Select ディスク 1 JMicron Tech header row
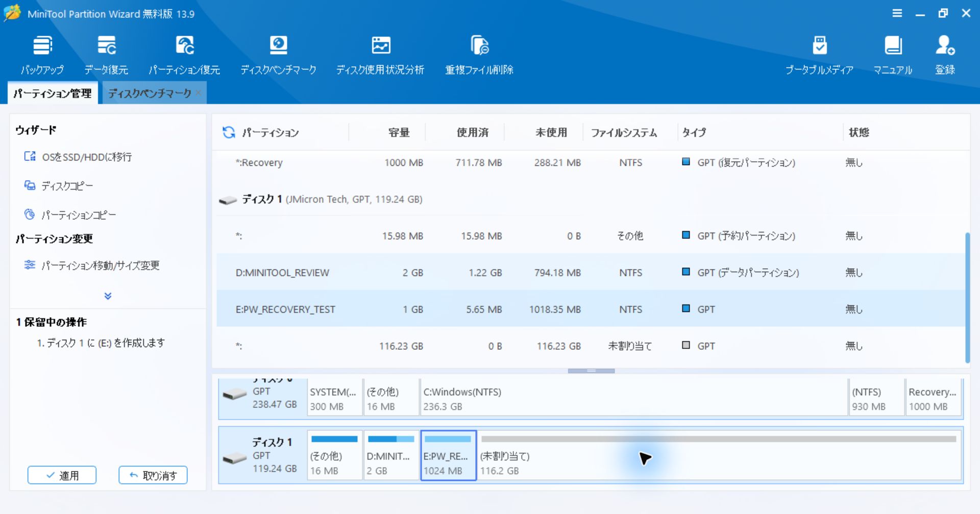This screenshot has width=980, height=514. click(591, 199)
